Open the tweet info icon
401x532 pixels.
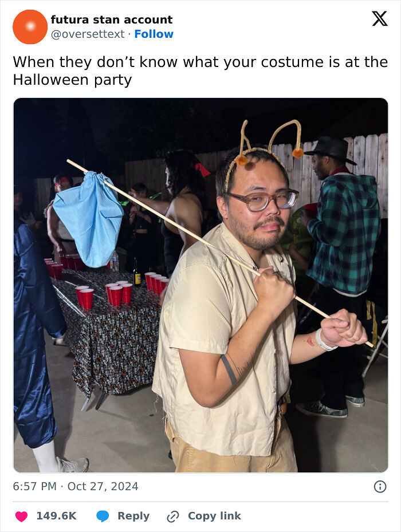380,487
